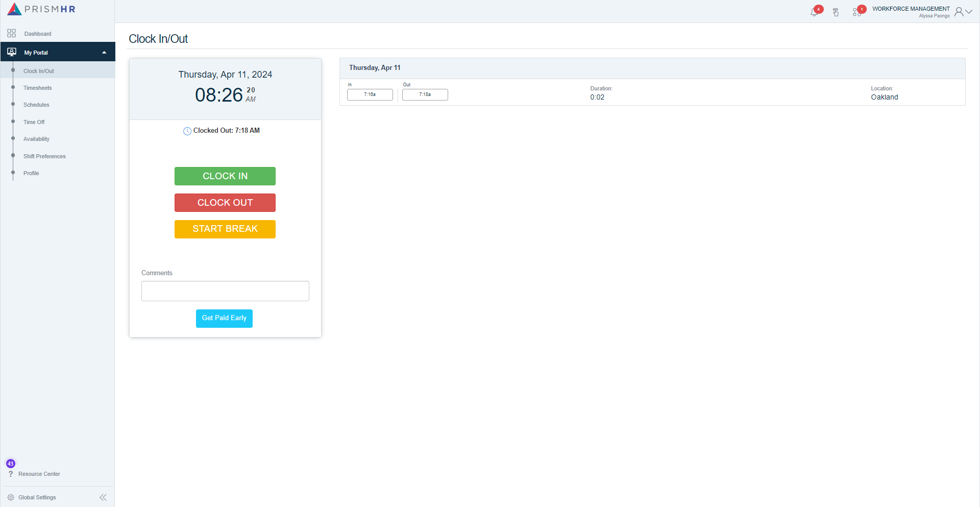Click the user profile icon
The height and width of the screenshot is (507, 980).
click(960, 11)
